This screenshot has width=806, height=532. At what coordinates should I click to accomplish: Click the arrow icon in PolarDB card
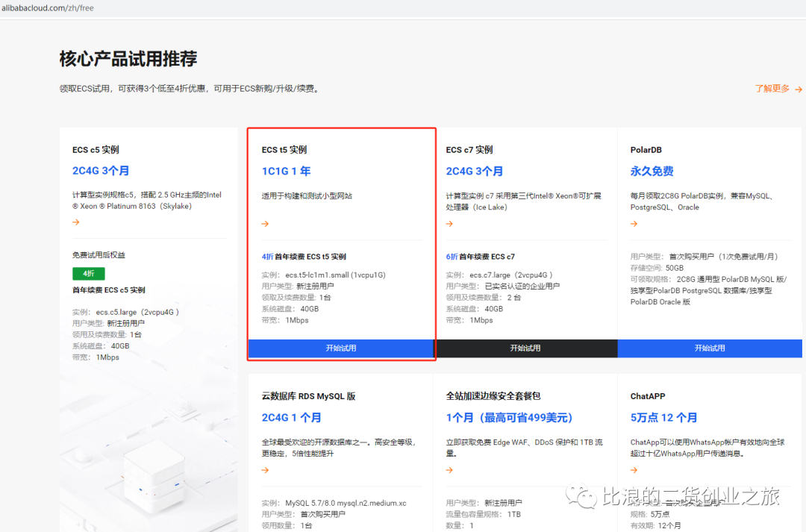coord(634,224)
